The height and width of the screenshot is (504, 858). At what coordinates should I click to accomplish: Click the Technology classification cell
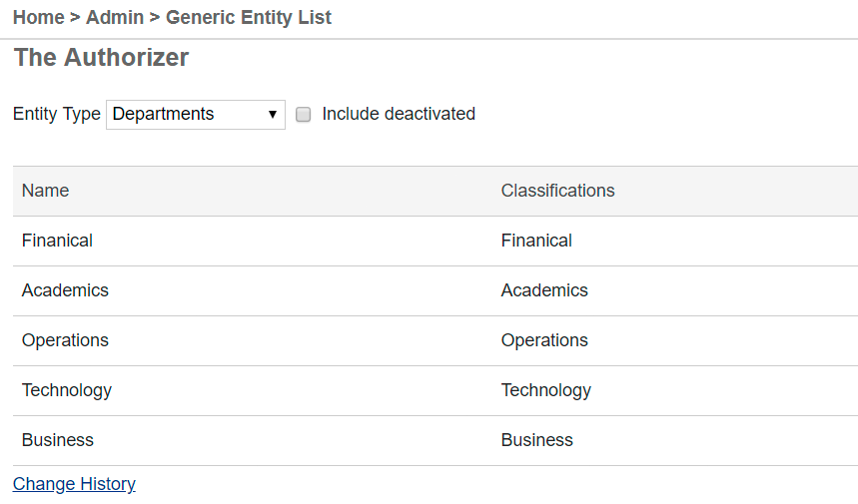click(546, 390)
